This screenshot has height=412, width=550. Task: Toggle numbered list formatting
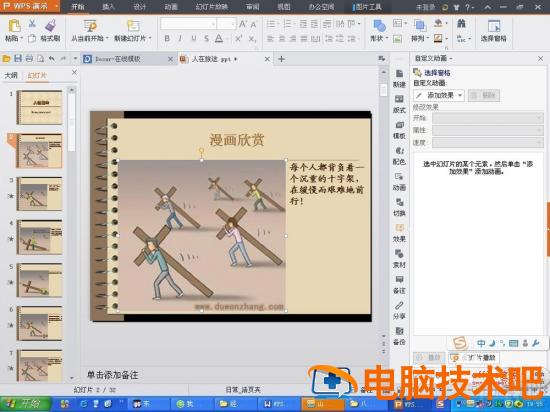click(x=287, y=24)
